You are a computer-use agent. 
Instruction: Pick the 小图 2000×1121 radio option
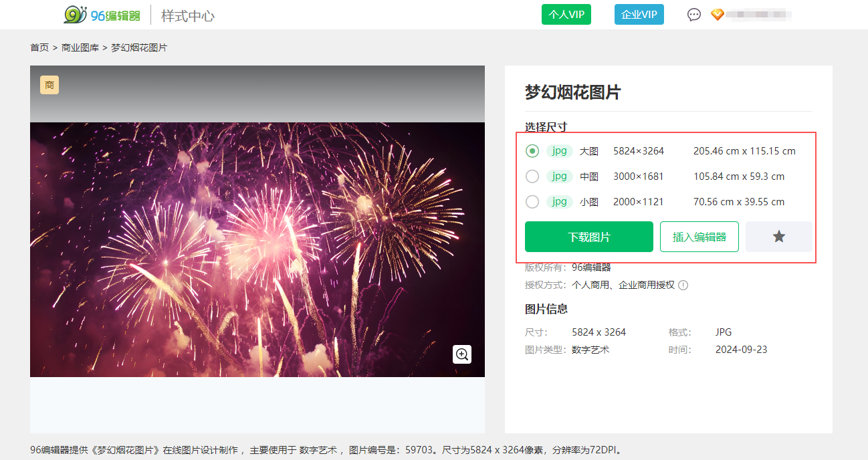[x=532, y=202]
